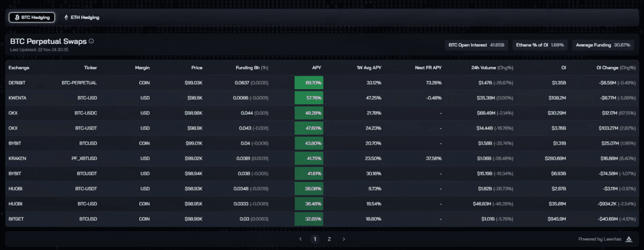Screen dimensions: 644x250
Task: Click the Bitcoin icon in BTC Hedging tab
Action: click(x=17, y=17)
